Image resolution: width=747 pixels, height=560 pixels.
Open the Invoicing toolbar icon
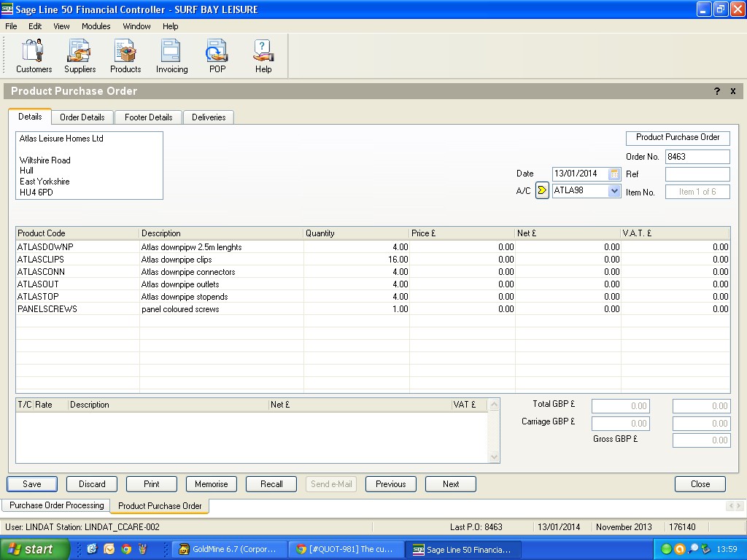click(171, 56)
